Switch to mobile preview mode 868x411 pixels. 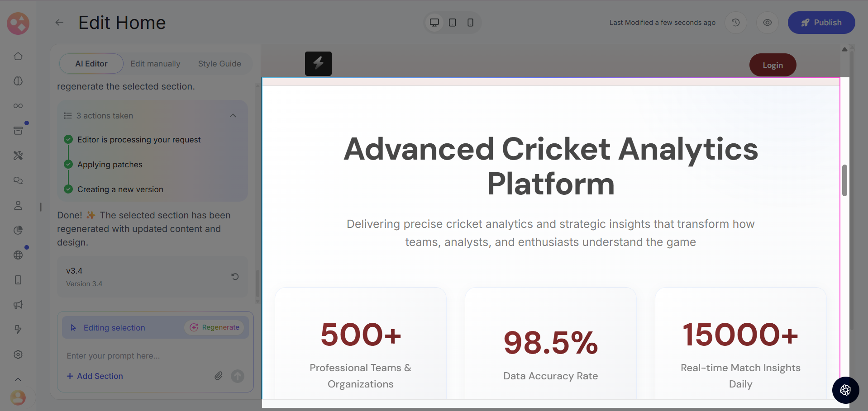[470, 23]
